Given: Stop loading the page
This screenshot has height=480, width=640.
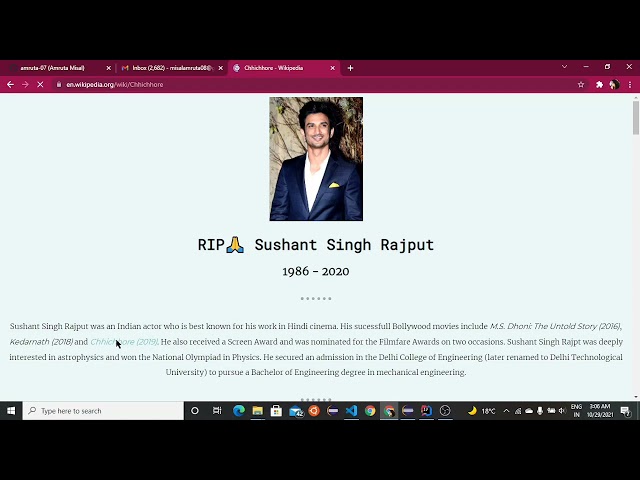Looking at the screenshot, I should click(40, 84).
